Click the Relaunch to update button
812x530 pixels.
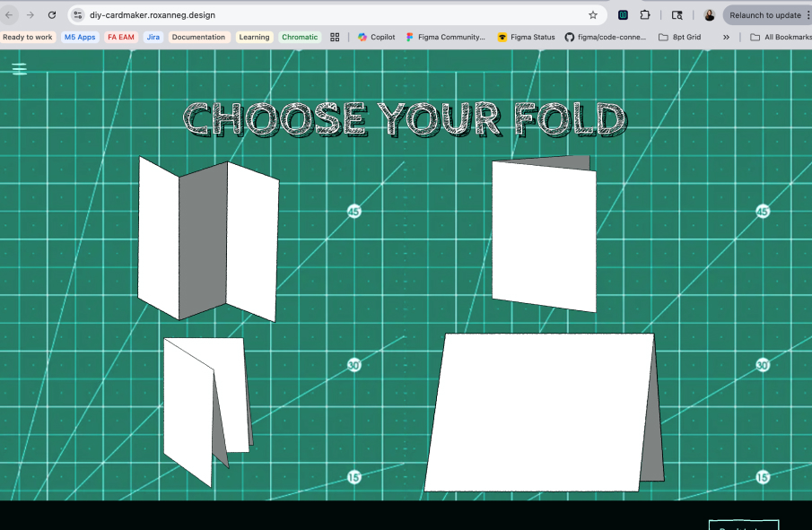765,14
